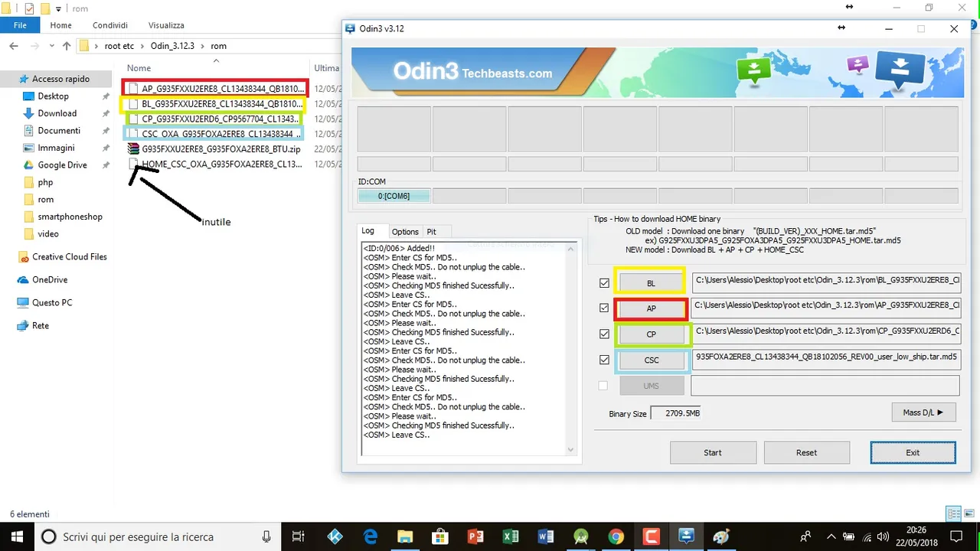Open Documenti in the navigation pane
This screenshot has height=551, width=980.
59,131
